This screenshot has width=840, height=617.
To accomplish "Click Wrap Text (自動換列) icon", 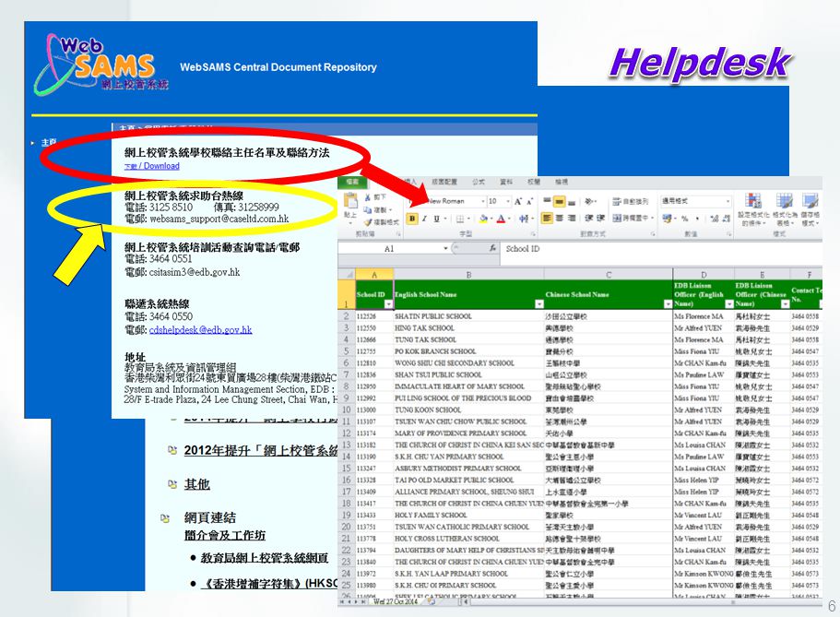I will coord(617,202).
